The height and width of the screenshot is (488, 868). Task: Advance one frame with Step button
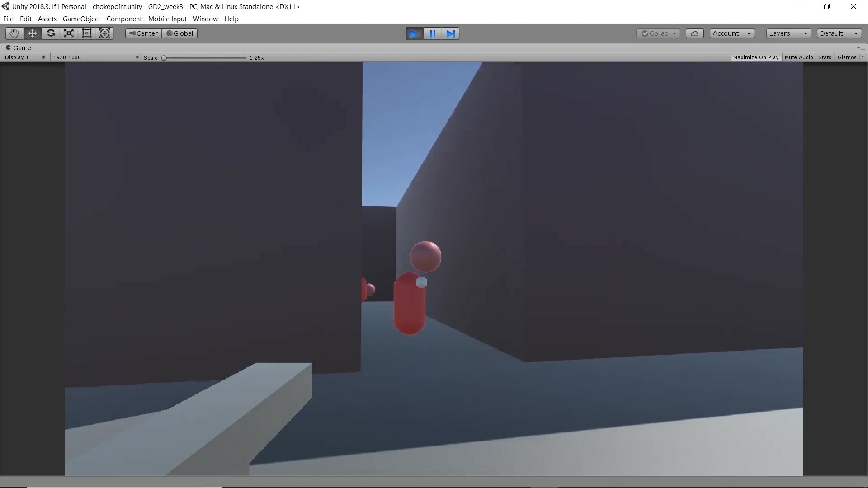450,33
